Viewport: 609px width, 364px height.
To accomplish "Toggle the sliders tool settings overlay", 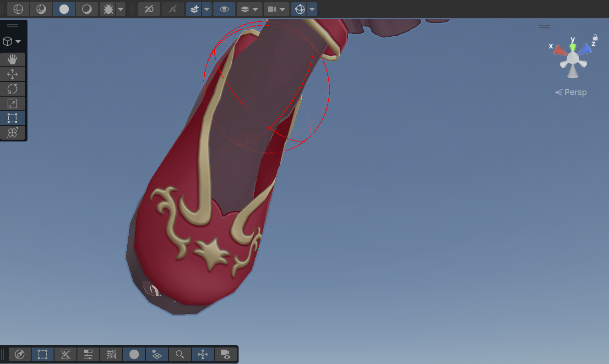I will 88,354.
